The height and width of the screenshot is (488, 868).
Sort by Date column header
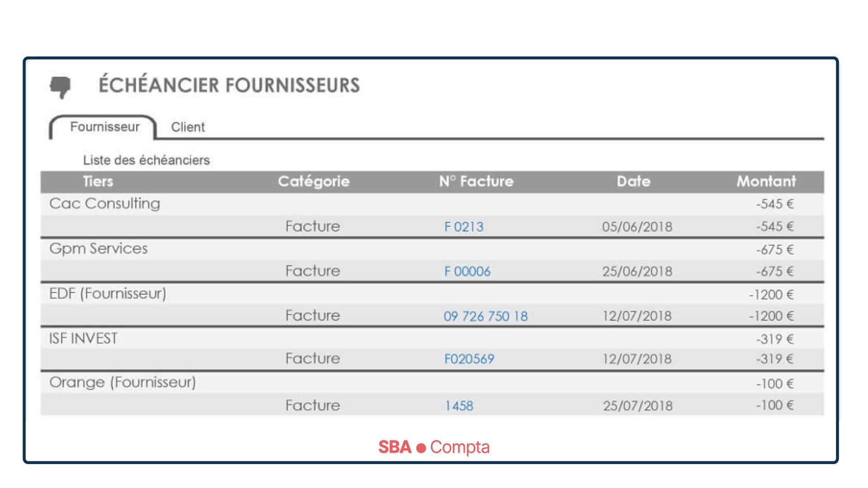634,182
